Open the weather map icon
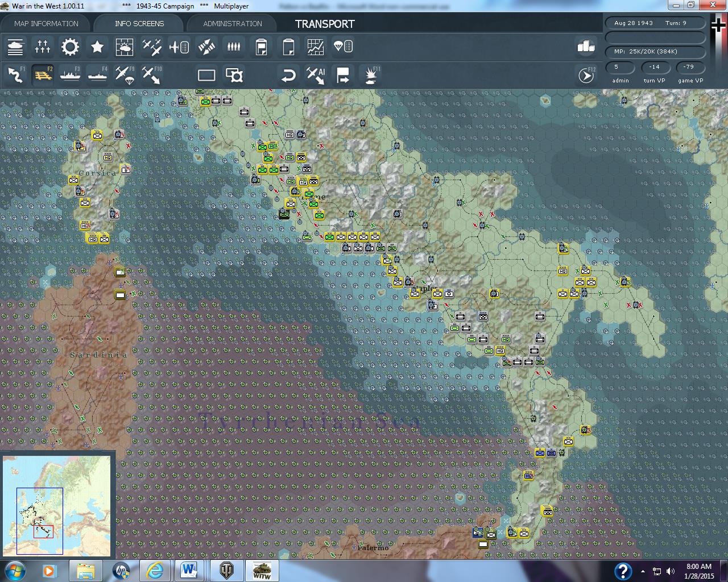Image resolution: width=728 pixels, height=582 pixels. pos(125,47)
